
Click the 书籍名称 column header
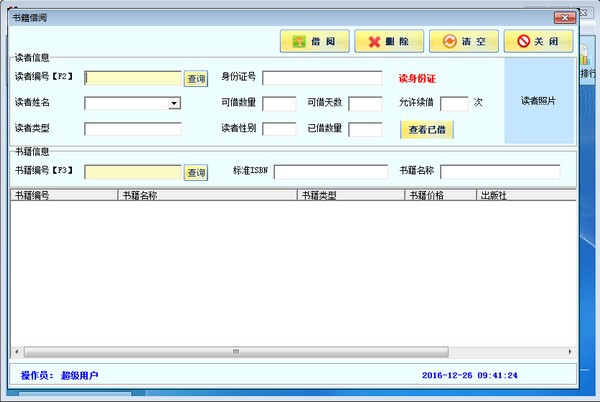pos(207,195)
